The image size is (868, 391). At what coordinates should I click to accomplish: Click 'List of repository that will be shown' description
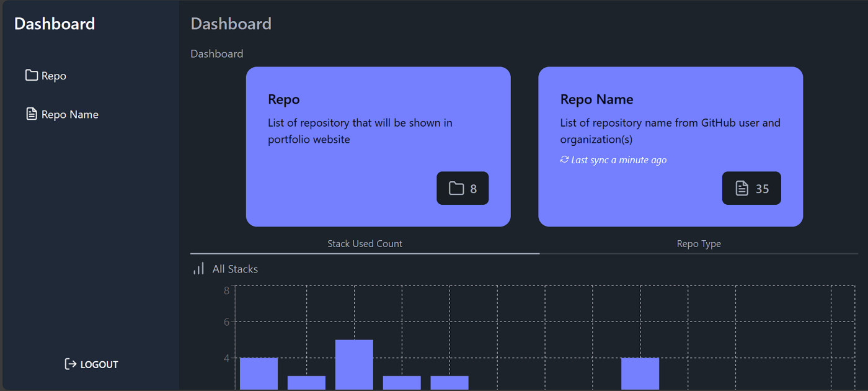[360, 131]
